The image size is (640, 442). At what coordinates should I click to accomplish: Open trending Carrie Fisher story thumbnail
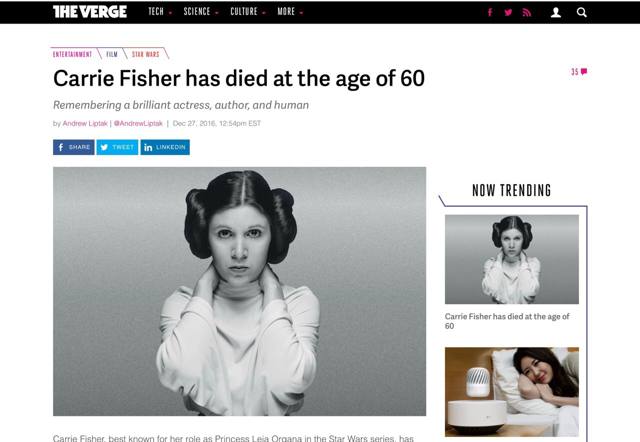click(512, 259)
